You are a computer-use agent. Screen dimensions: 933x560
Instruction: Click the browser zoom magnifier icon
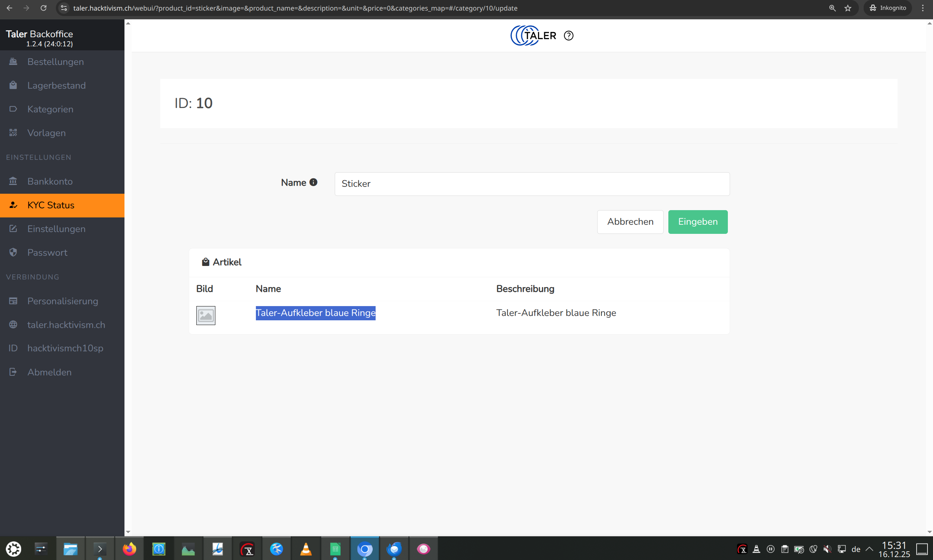click(832, 8)
